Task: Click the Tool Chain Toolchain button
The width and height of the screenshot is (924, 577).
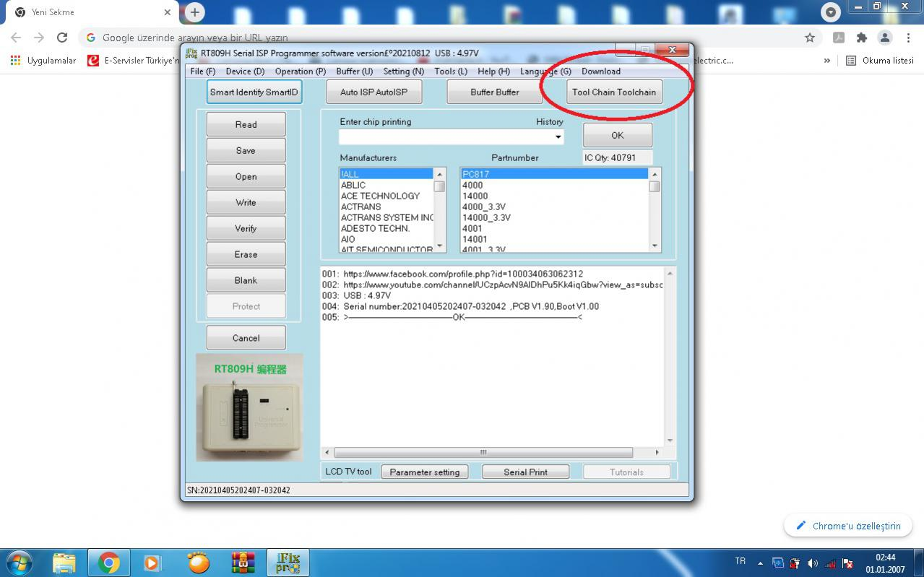Action: 614,92
